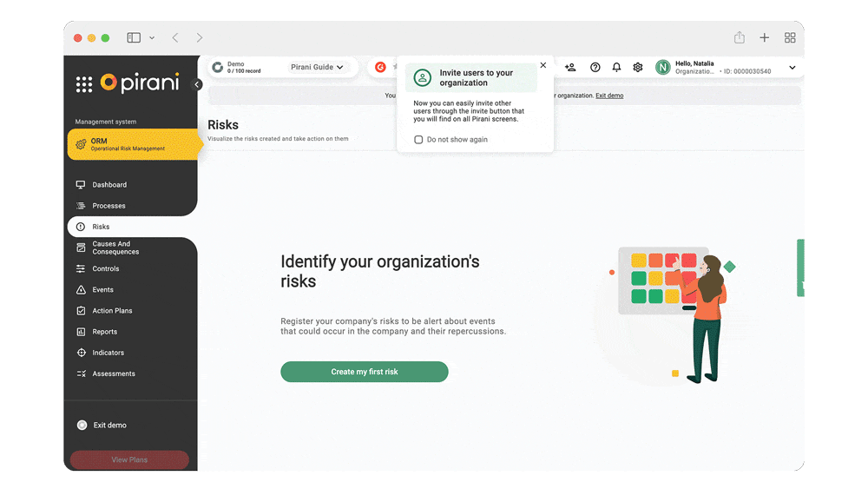868x489 pixels.
Task: Check the Do not show again box
Action: [418, 140]
